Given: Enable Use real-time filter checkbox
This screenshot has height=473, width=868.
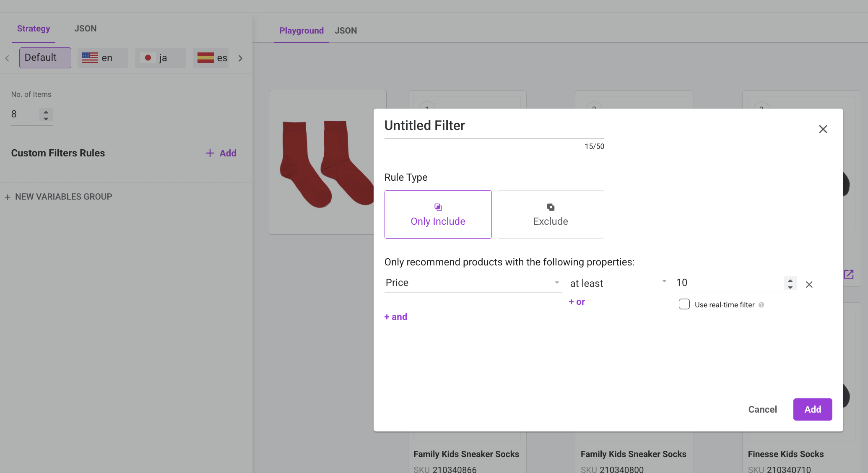Looking at the screenshot, I should coord(684,304).
